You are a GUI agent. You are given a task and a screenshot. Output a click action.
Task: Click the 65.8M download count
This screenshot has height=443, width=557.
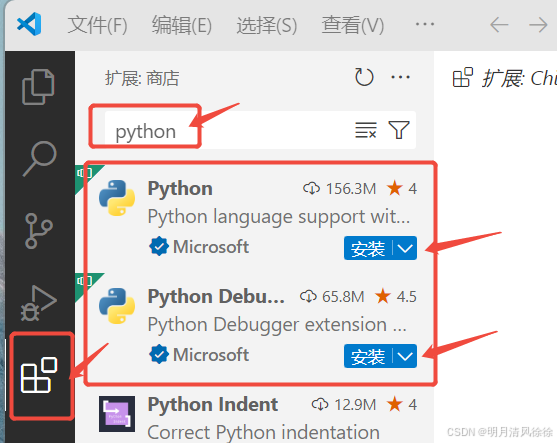click(343, 297)
